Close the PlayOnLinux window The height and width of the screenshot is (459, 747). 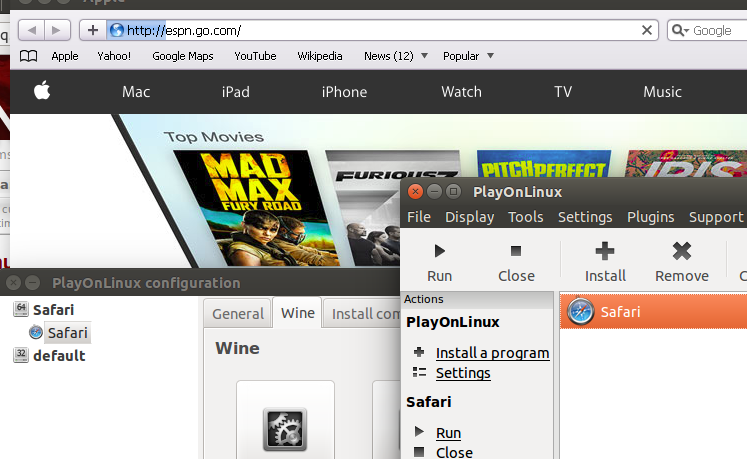point(415,192)
